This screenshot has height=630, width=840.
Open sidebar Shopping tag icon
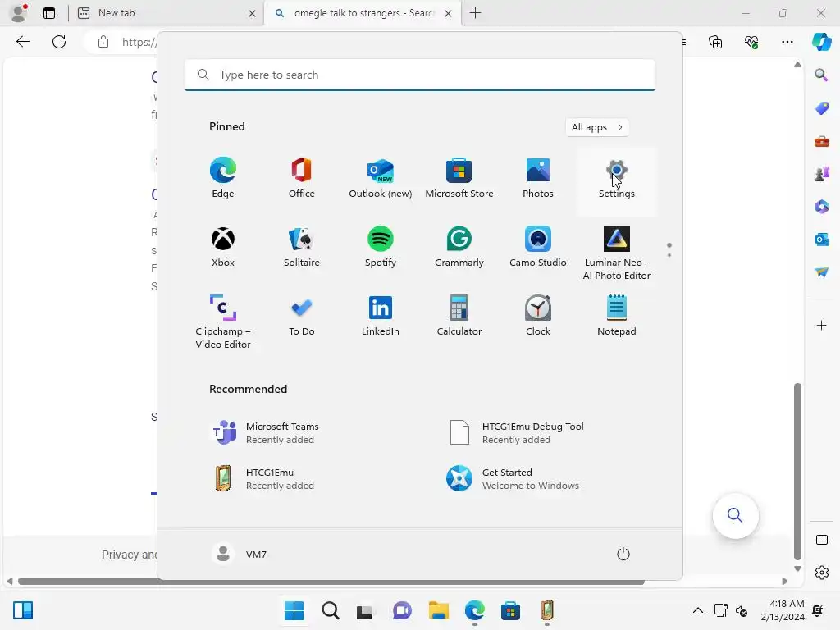point(821,108)
